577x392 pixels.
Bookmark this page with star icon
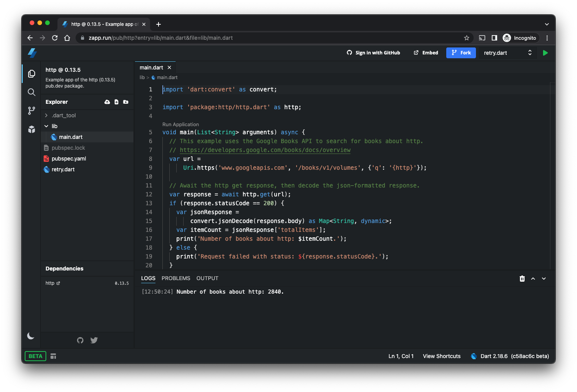[467, 38]
